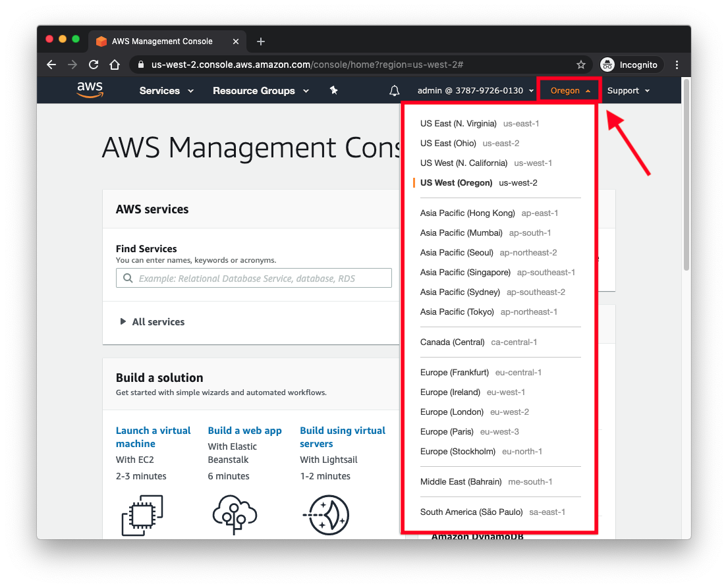The height and width of the screenshot is (588, 728).
Task: Collapse the Oregon region dropdown
Action: tap(570, 90)
